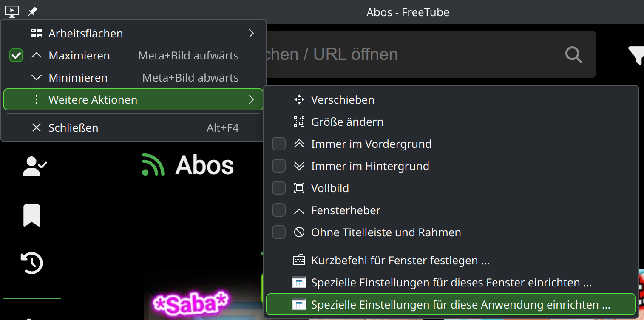Click the down-chevron icon beside Minimieren

[x=37, y=78]
